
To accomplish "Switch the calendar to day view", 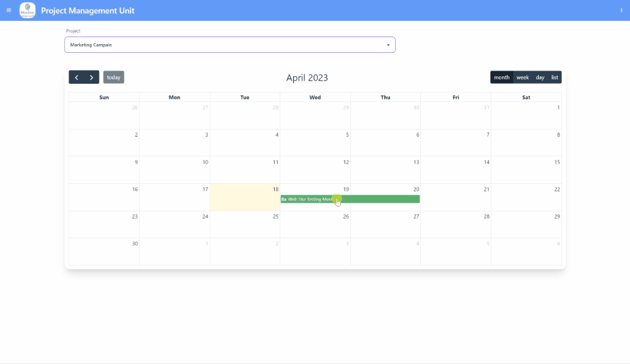I will (540, 77).
